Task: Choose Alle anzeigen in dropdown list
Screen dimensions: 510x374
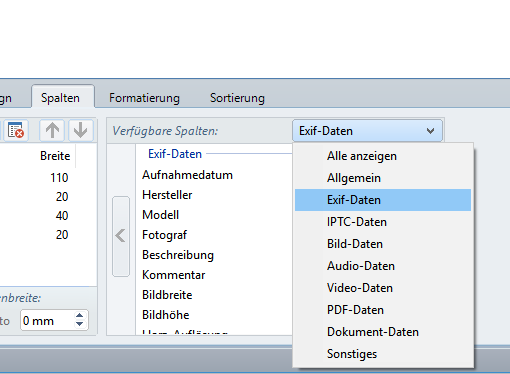Action: [383, 156]
